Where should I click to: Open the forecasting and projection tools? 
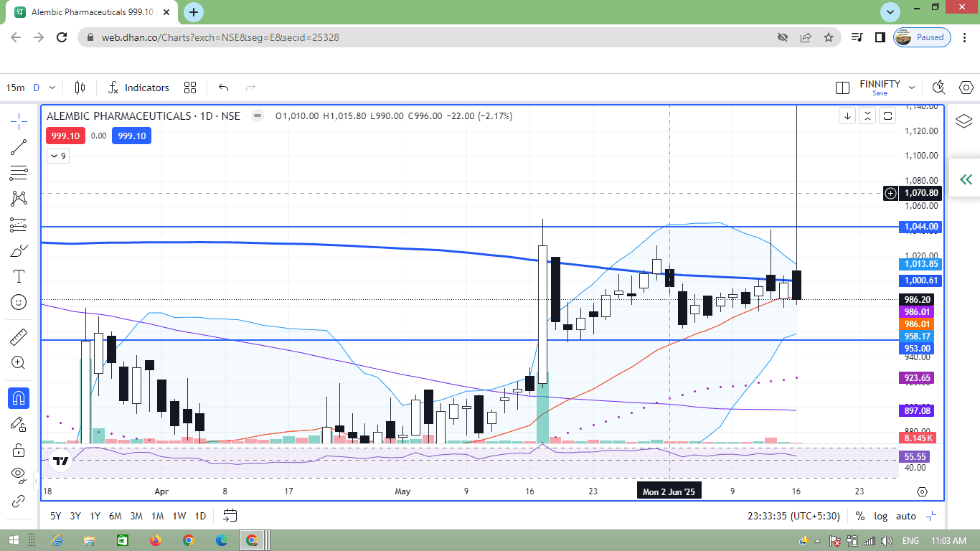[x=19, y=225]
